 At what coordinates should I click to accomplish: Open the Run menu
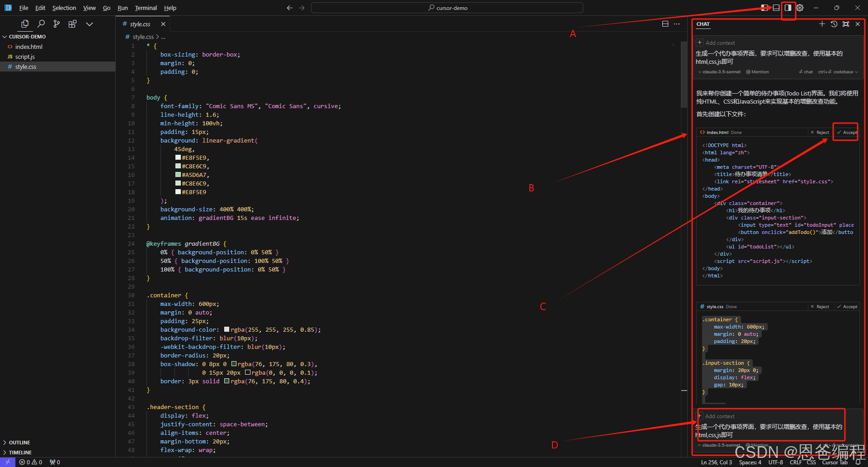click(123, 8)
